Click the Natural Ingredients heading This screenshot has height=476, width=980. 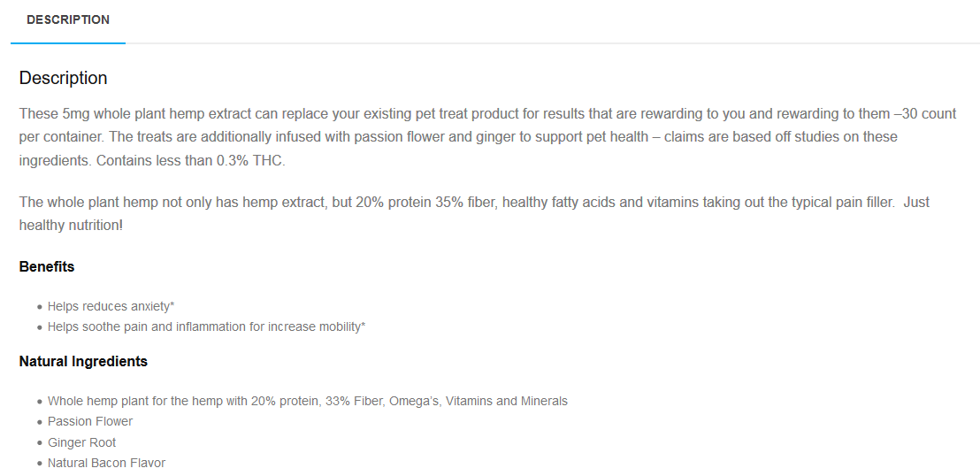click(x=83, y=362)
